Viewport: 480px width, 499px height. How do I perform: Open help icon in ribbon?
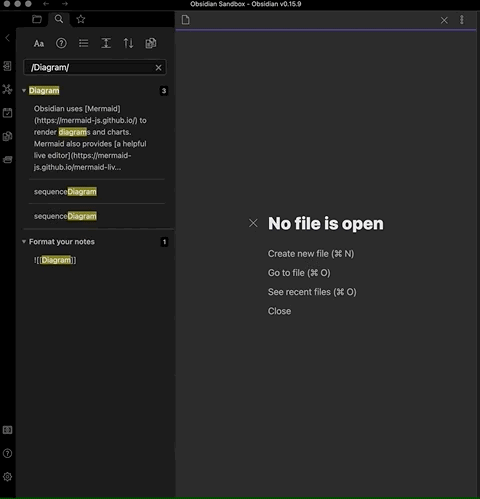tap(7, 453)
